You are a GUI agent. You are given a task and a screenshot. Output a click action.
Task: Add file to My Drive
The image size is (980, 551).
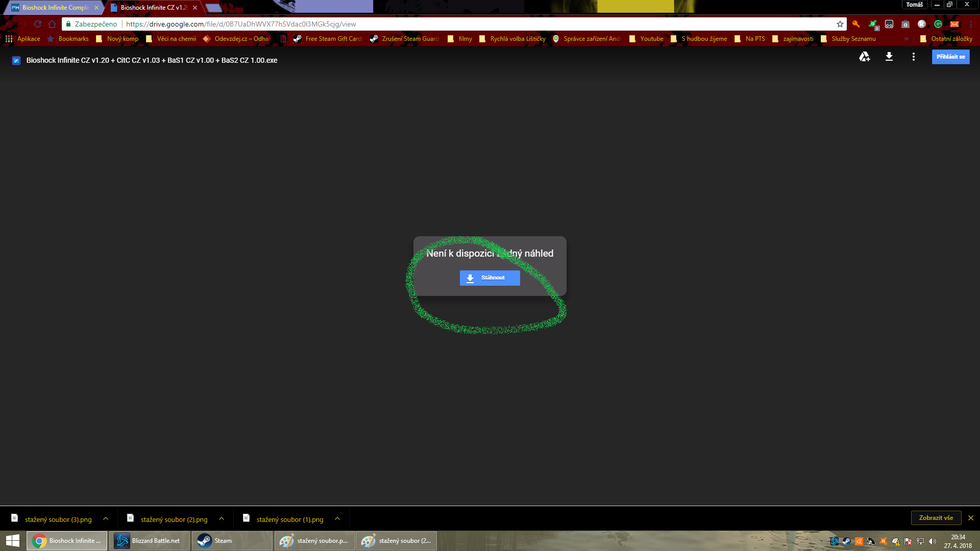[864, 57]
